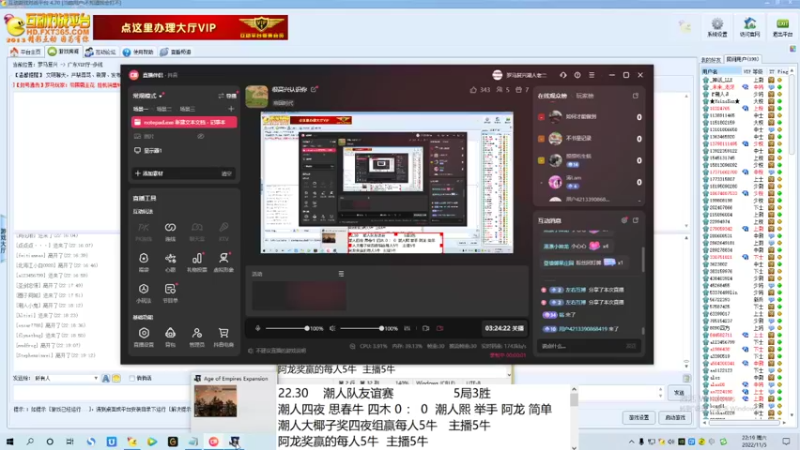Viewport: 800px width, 450px height.
Task: Toggle visibility of the image source
Action: click(x=201, y=136)
